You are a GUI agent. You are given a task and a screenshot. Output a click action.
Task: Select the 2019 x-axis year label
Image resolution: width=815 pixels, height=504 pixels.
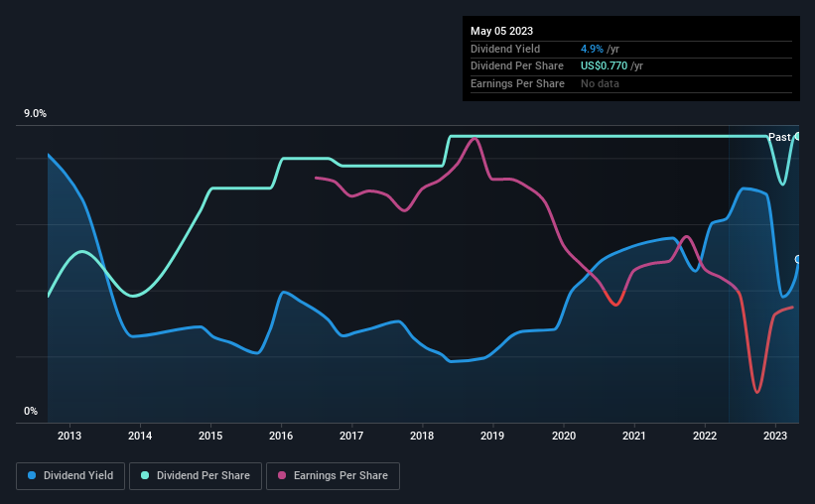point(492,436)
